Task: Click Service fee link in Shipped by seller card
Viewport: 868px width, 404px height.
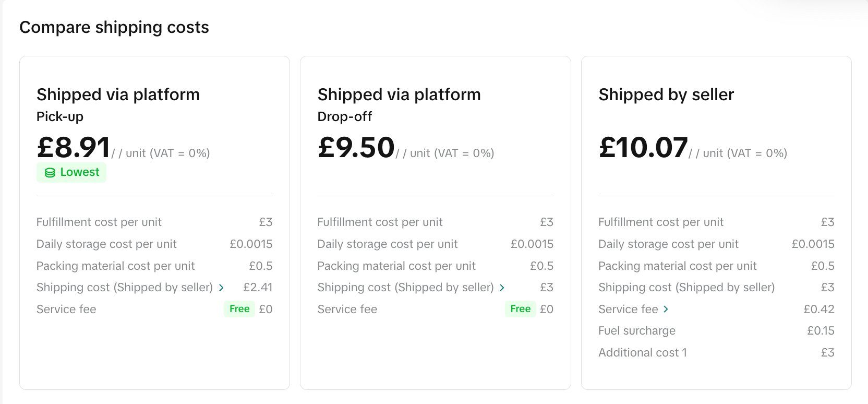Action: tap(628, 310)
